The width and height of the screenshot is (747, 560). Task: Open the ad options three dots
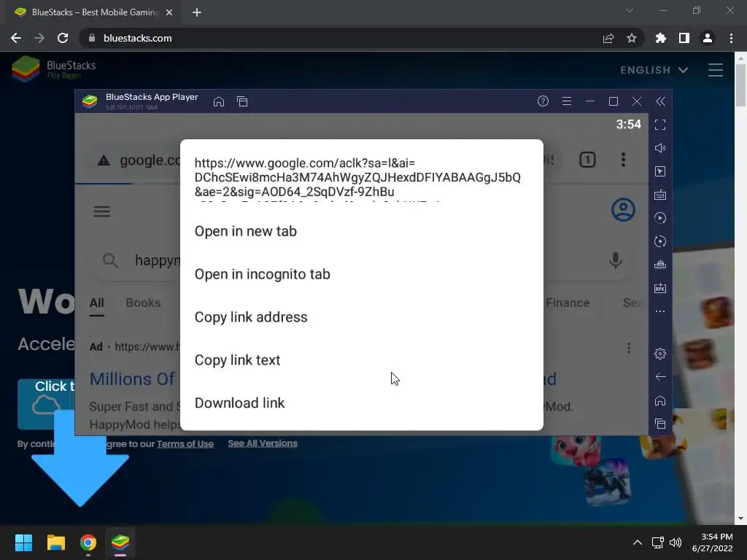(629, 348)
